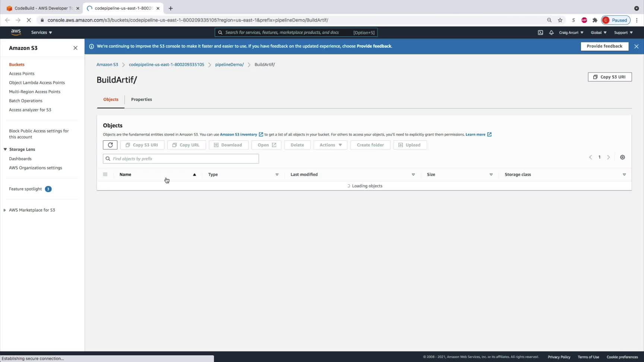Open Multi-Region Access Points
Screen dimensions: 644x362
coord(35,92)
